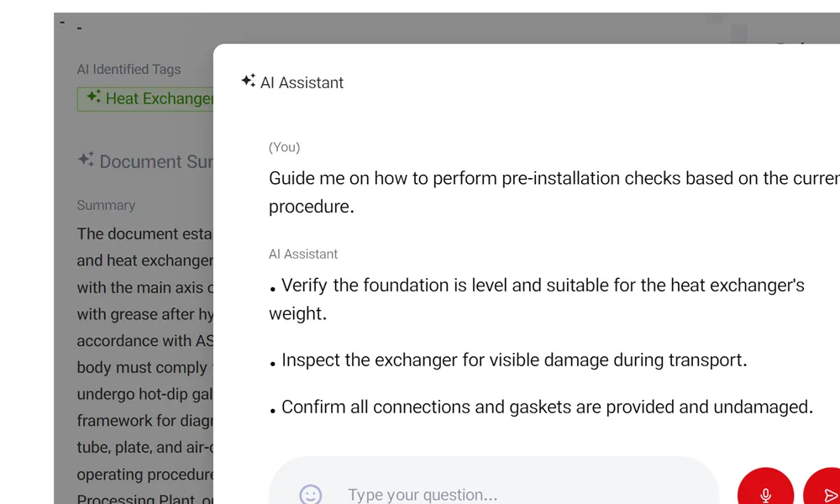Click the AI Assistant response sender label
Image resolution: width=840 pixels, height=504 pixels.
click(x=303, y=254)
